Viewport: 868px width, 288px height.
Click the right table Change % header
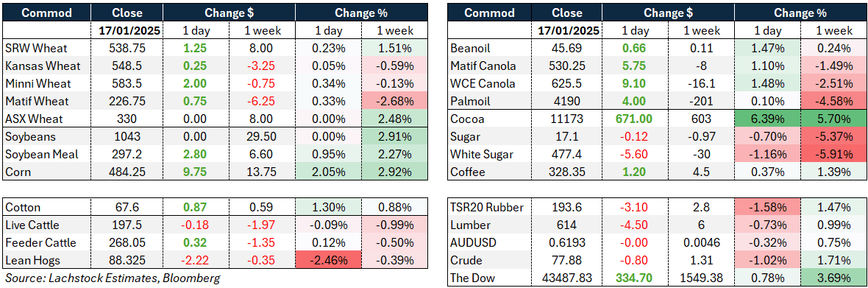[801, 13]
